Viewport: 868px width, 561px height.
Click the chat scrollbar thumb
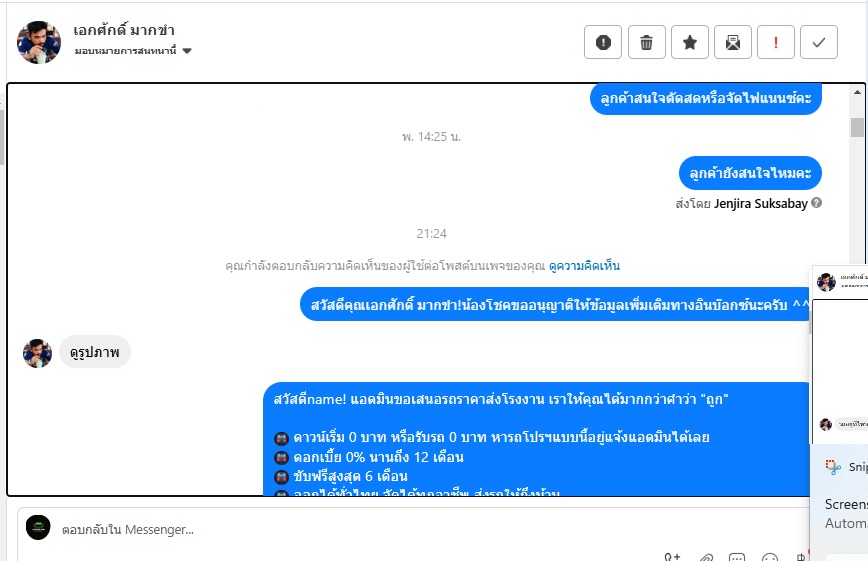click(x=857, y=127)
